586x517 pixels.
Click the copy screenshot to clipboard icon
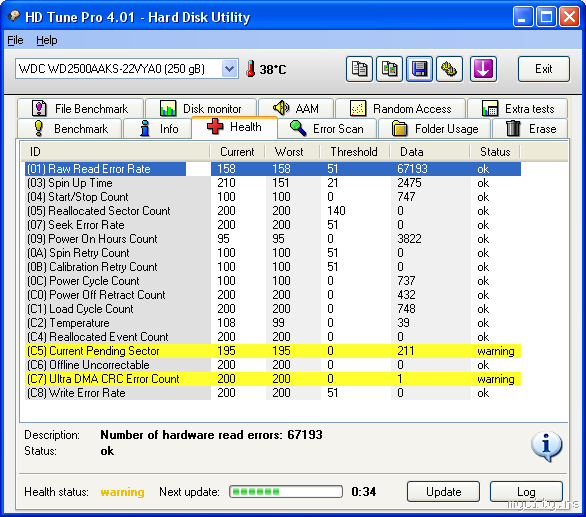coord(389,69)
